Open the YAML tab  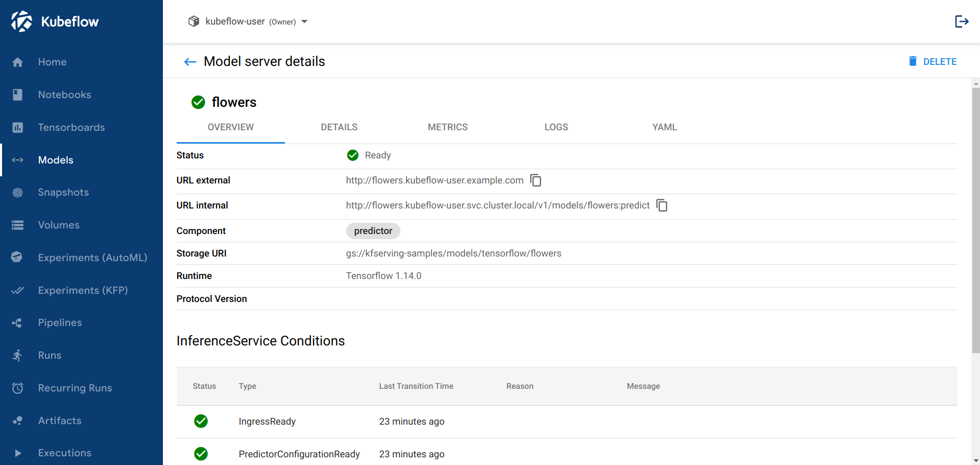pyautogui.click(x=664, y=127)
